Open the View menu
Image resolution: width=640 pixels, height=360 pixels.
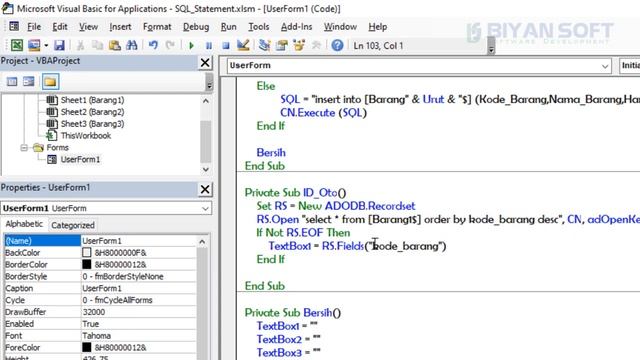coord(88,27)
